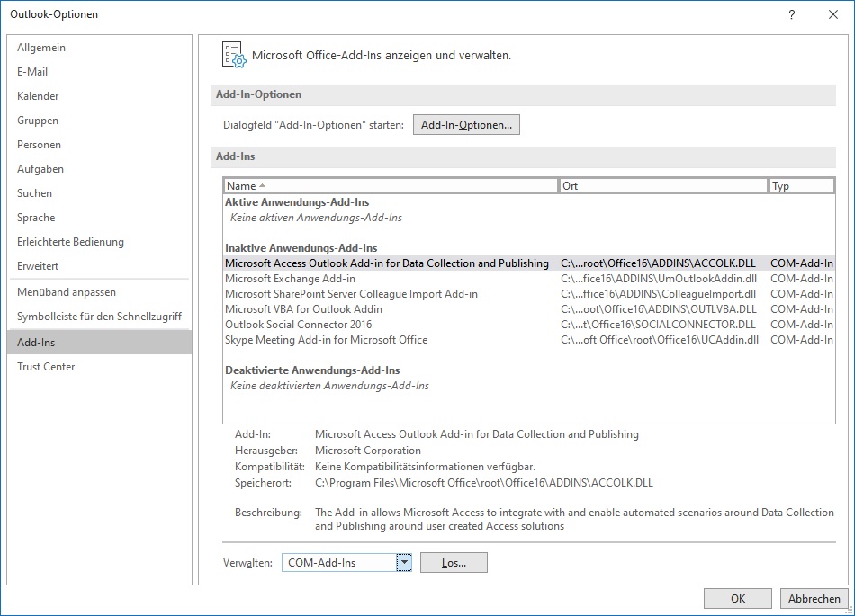Screen dimensions: 855x616
Task: Open the Verwalten dropdown arrow
Action: (x=404, y=563)
